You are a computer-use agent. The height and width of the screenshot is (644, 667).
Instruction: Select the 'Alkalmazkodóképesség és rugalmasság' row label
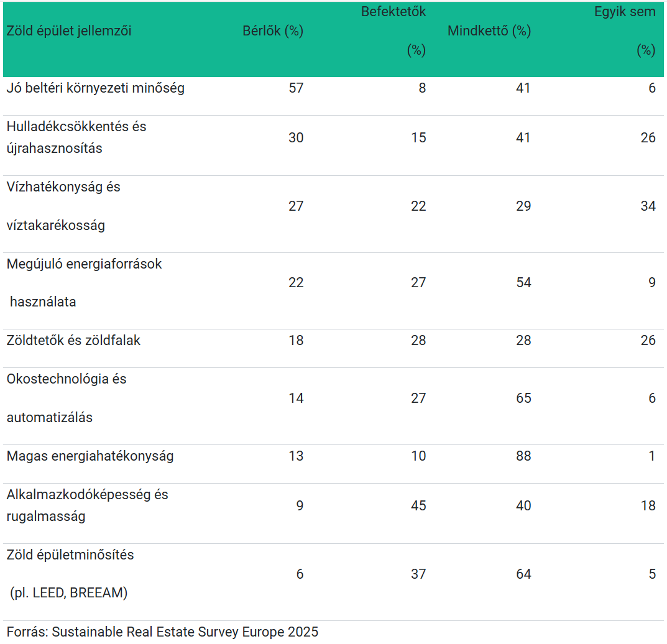pyautogui.click(x=88, y=505)
